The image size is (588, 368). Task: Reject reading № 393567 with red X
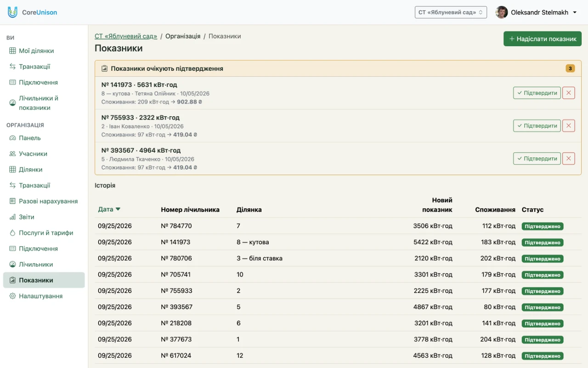tap(569, 159)
